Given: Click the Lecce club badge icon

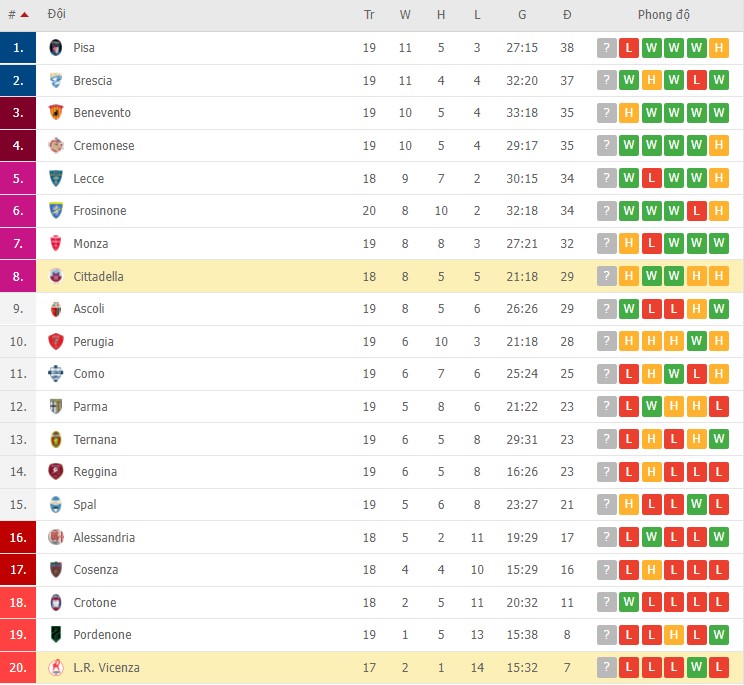Looking at the screenshot, I should click(56, 179).
